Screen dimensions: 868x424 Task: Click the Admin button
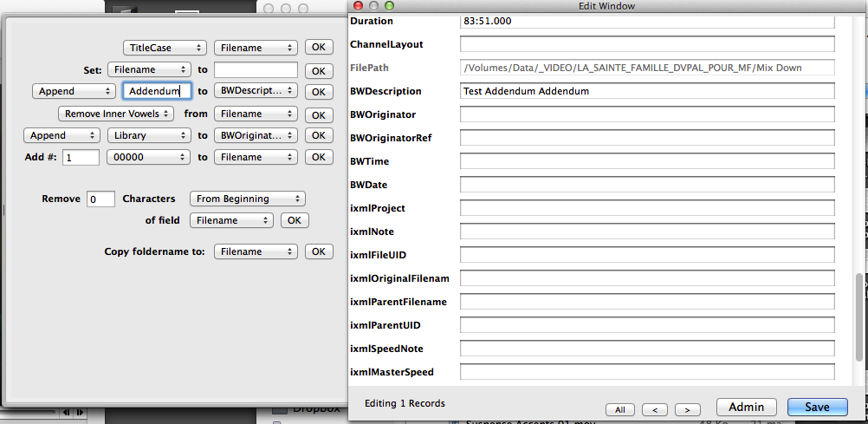click(x=746, y=407)
